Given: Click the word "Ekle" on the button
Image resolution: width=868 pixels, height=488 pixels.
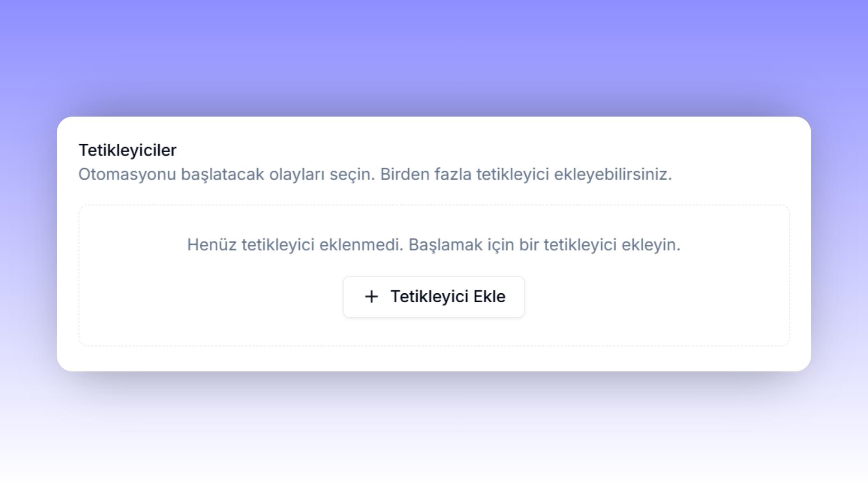Looking at the screenshot, I should pyautogui.click(x=489, y=297).
